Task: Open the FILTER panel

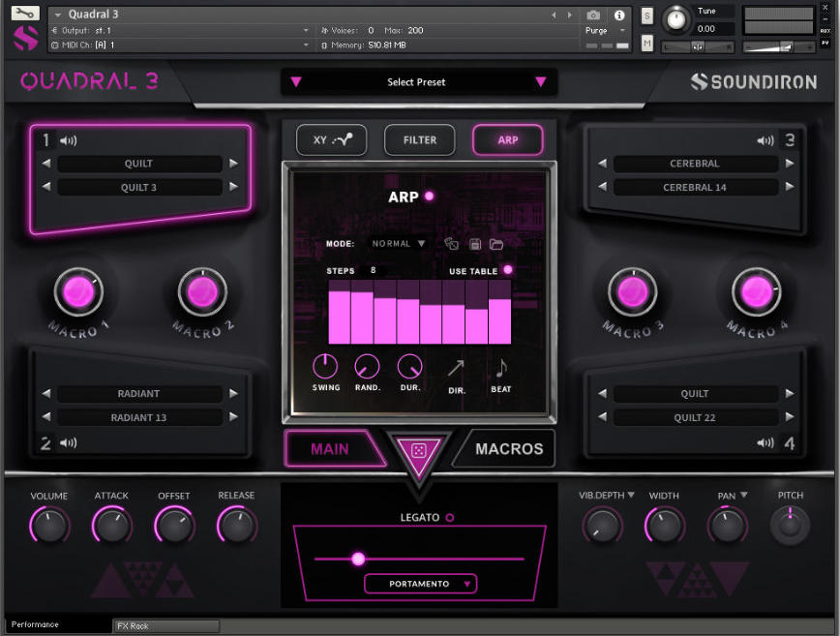Action: click(419, 139)
